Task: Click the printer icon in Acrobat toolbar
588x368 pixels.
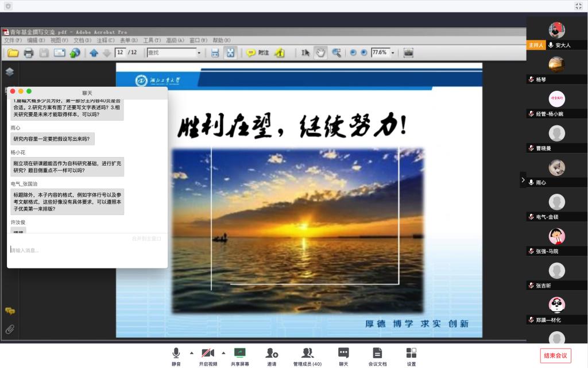Action: pyautogui.click(x=28, y=53)
